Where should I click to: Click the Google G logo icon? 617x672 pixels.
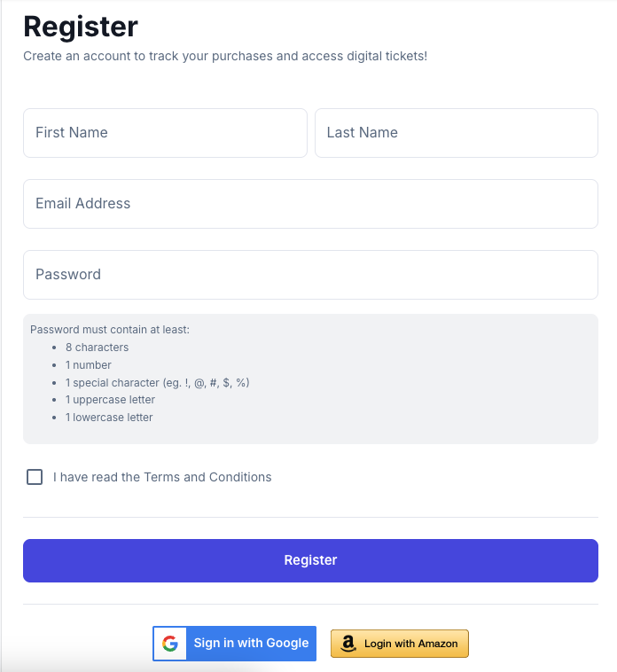(170, 644)
